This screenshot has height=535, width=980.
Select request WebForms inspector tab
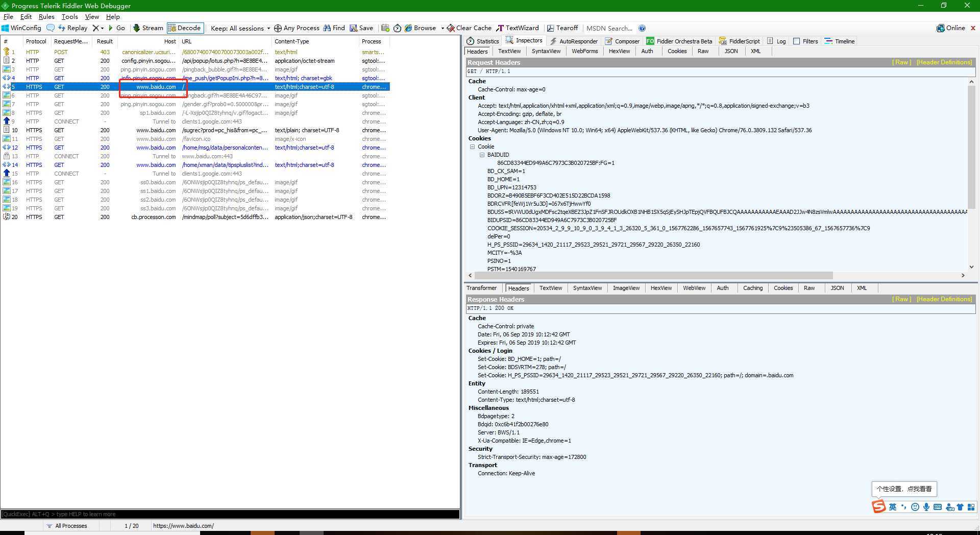[x=584, y=51]
